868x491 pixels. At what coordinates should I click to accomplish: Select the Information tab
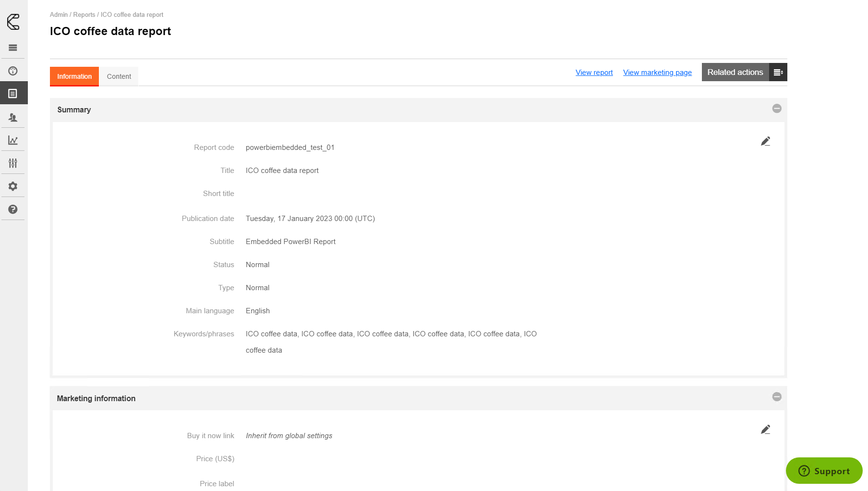74,76
